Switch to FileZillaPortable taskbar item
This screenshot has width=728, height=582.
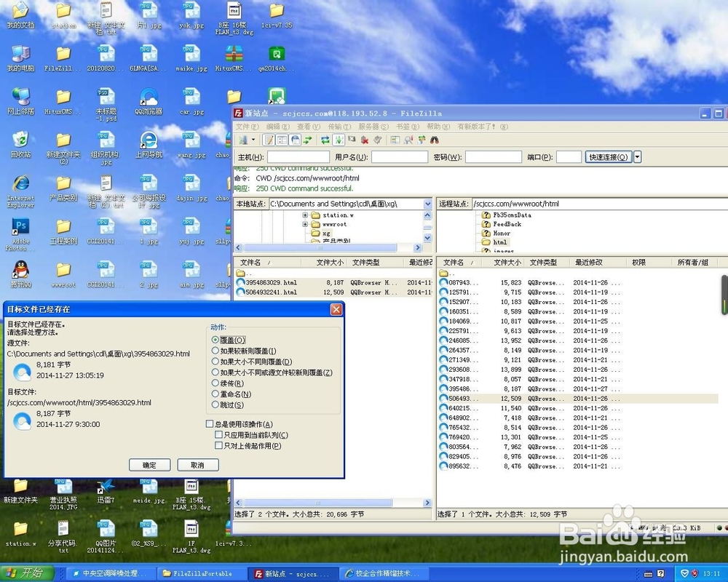[202, 573]
